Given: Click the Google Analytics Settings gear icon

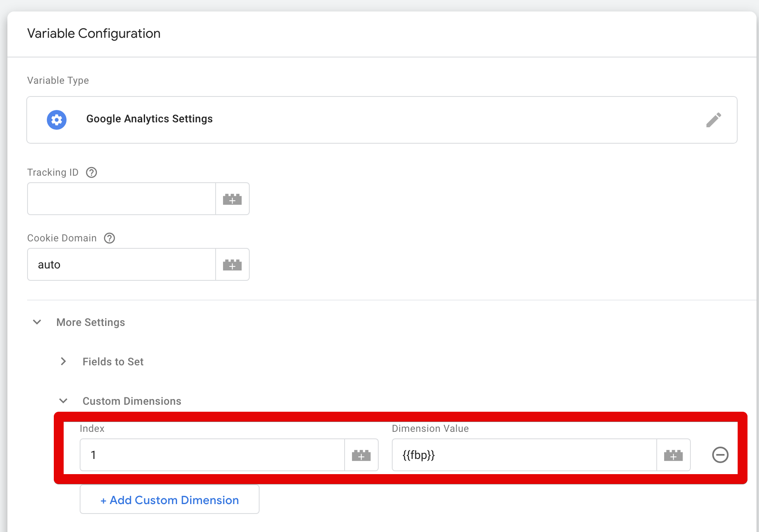Looking at the screenshot, I should (57, 120).
